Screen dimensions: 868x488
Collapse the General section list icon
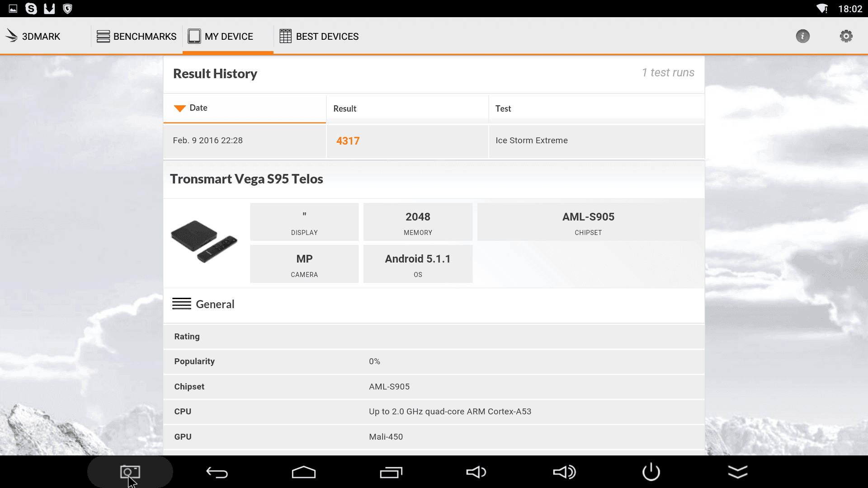click(182, 304)
